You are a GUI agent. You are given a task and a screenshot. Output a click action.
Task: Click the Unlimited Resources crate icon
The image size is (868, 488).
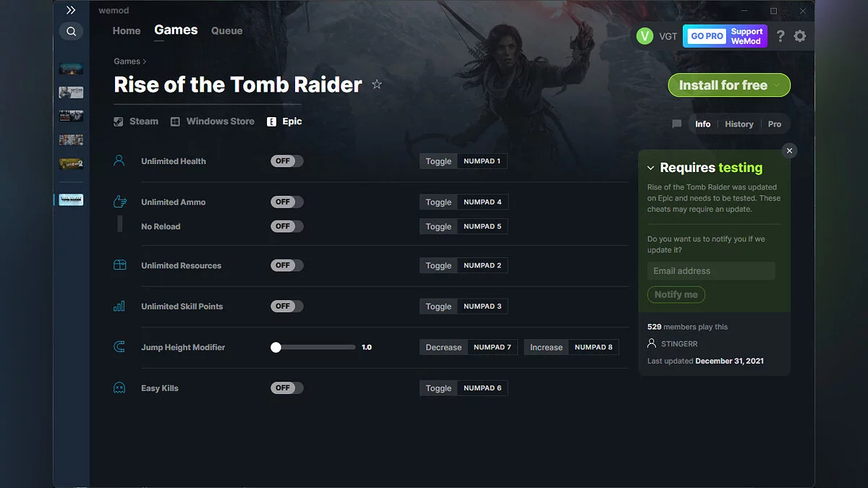point(119,265)
